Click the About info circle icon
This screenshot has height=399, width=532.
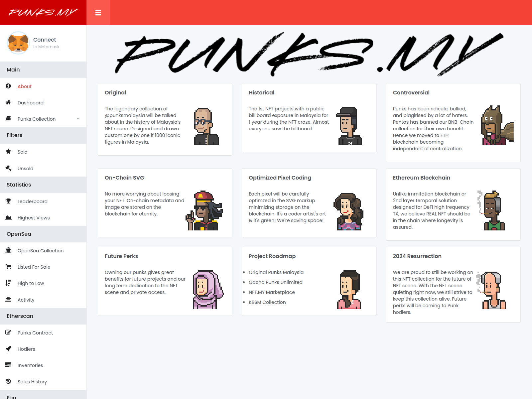click(x=8, y=86)
